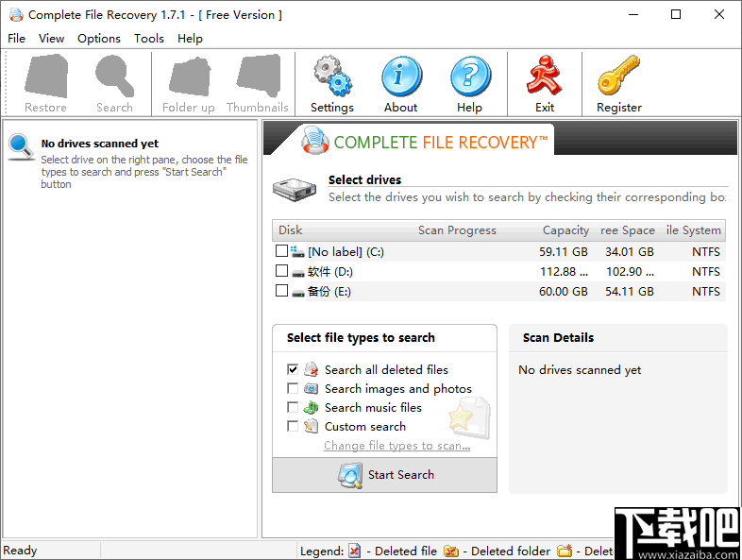Click the deleted files icon beside Search all
The width and height of the screenshot is (742, 560).
tap(311, 369)
